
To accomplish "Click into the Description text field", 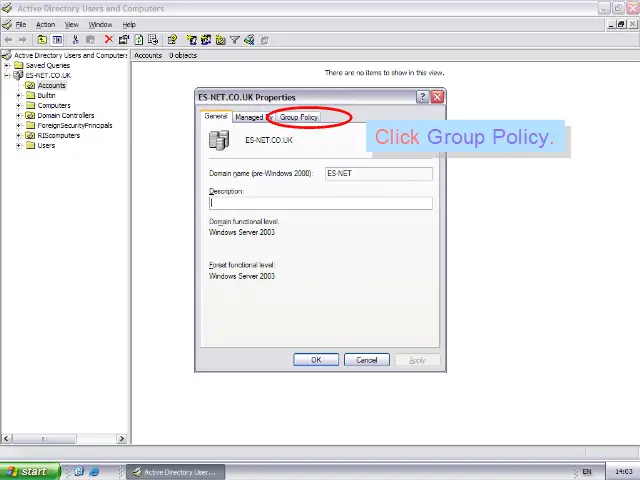I will (320, 203).
